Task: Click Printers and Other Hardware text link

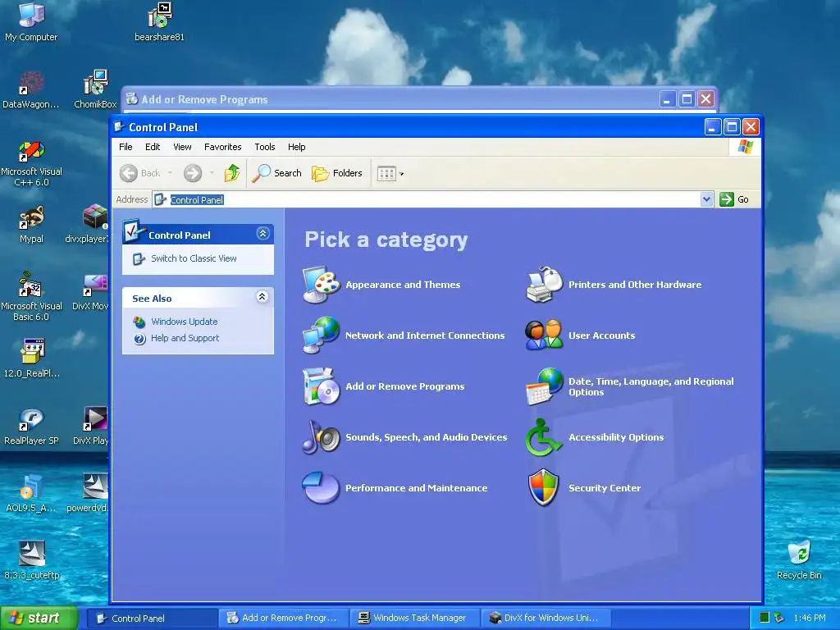Action: coord(635,285)
